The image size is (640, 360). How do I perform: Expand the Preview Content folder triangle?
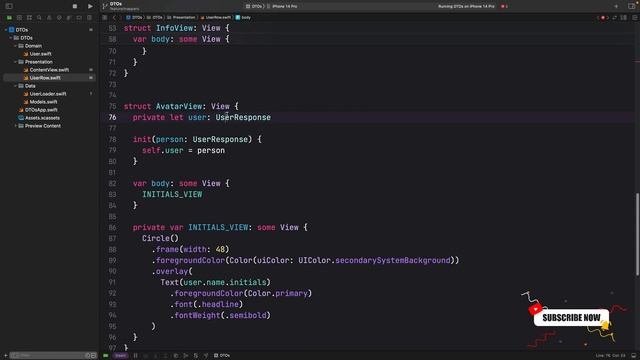[x=16, y=126]
